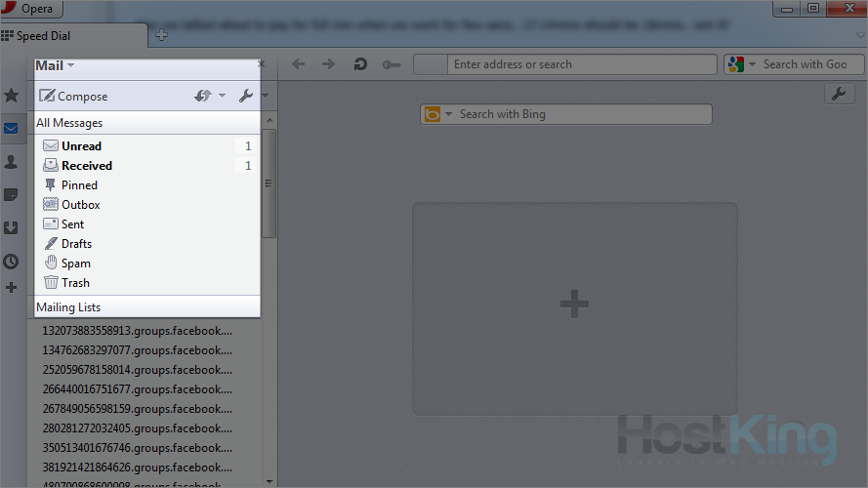The width and height of the screenshot is (868, 488).
Task: Add a new sidebar panel with plus
Action: point(12,288)
